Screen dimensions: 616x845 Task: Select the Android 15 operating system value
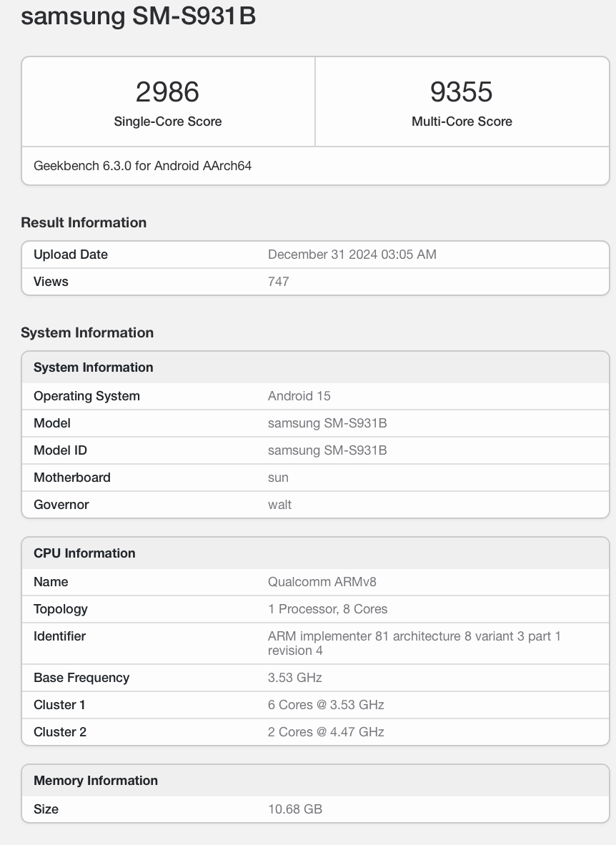coord(299,396)
